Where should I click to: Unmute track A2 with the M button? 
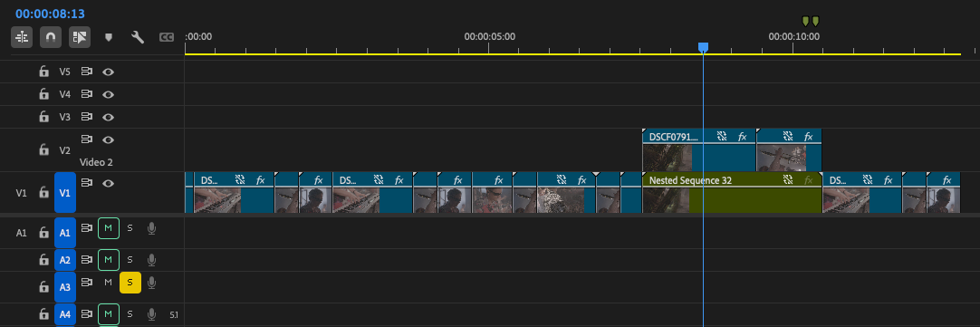108,259
